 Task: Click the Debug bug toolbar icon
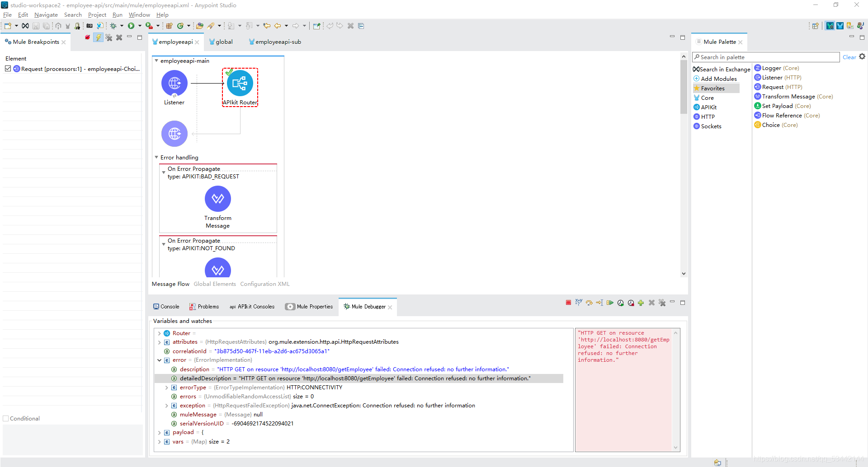113,26
